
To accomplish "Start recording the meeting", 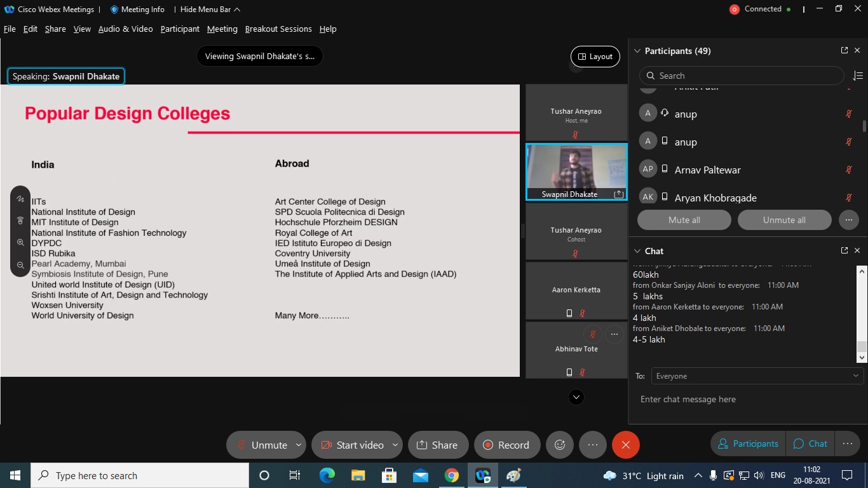I will pyautogui.click(x=506, y=445).
